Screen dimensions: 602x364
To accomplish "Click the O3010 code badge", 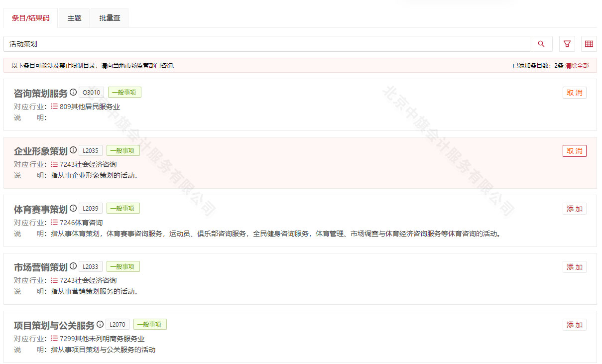I will tap(91, 92).
